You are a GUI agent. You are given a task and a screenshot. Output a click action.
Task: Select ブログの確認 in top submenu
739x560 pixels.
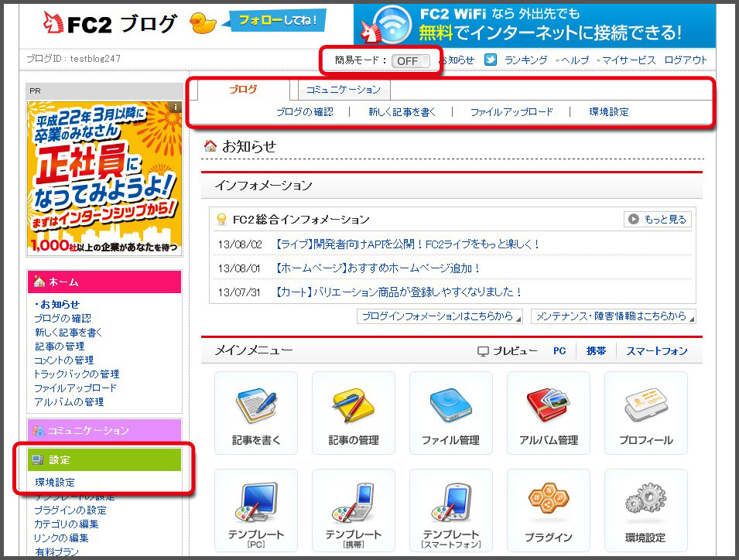[304, 112]
